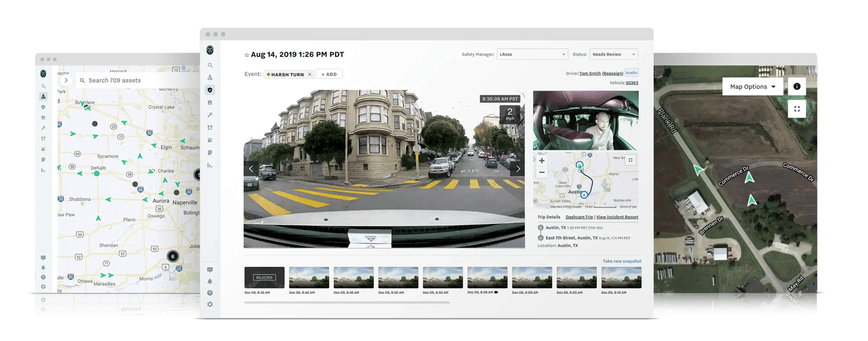Screen dimensions: 868x341
Task: Open notifications bell in center sidebar
Action: (210, 281)
